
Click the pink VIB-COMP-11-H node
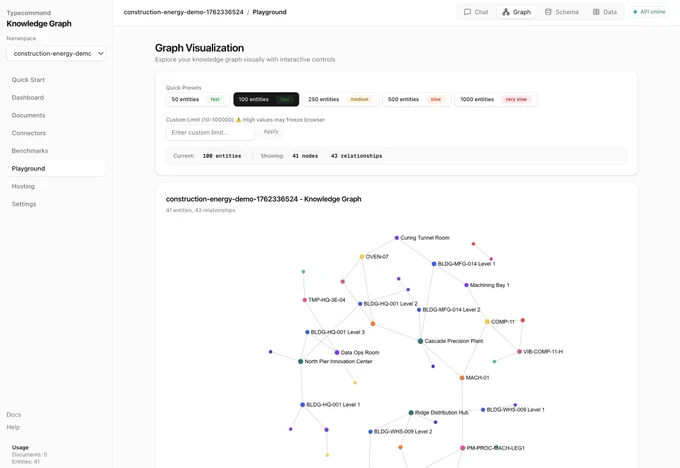coord(519,352)
